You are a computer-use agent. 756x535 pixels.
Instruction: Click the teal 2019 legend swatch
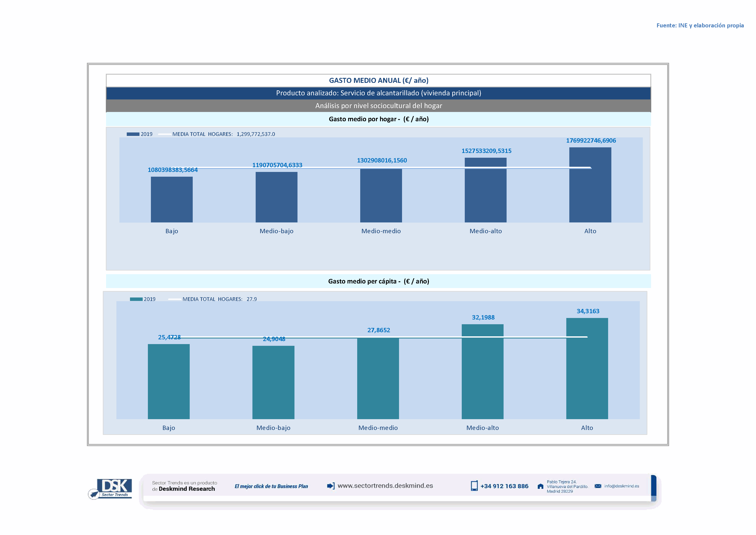coord(136,299)
